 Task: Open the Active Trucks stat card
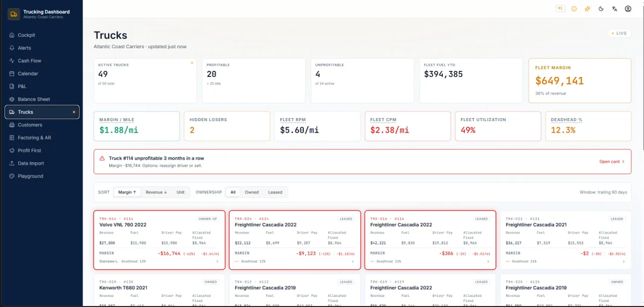145,80
